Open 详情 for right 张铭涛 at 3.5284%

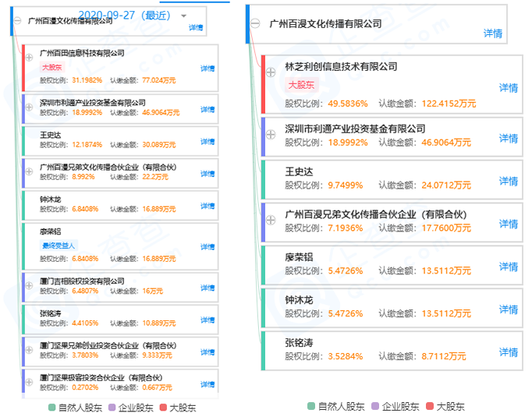click(509, 352)
